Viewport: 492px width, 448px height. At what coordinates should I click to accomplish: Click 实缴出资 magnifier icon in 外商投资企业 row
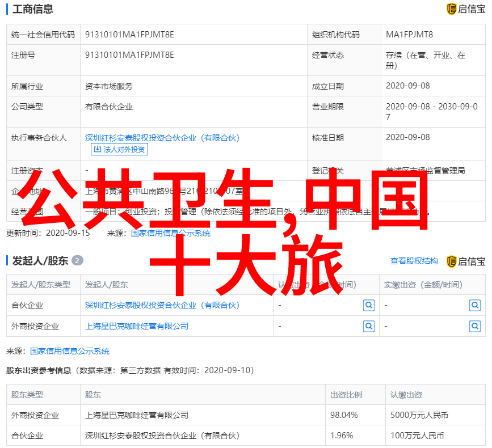(475, 327)
